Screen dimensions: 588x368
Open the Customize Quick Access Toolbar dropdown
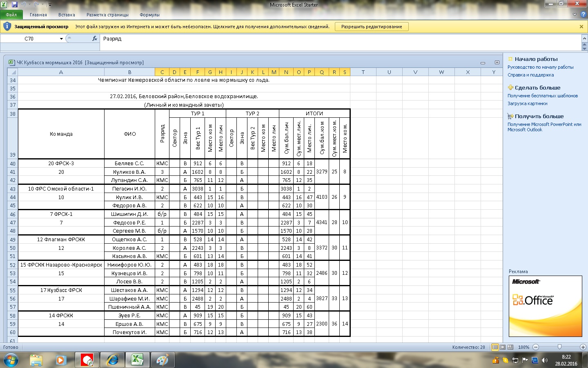[x=50, y=5]
